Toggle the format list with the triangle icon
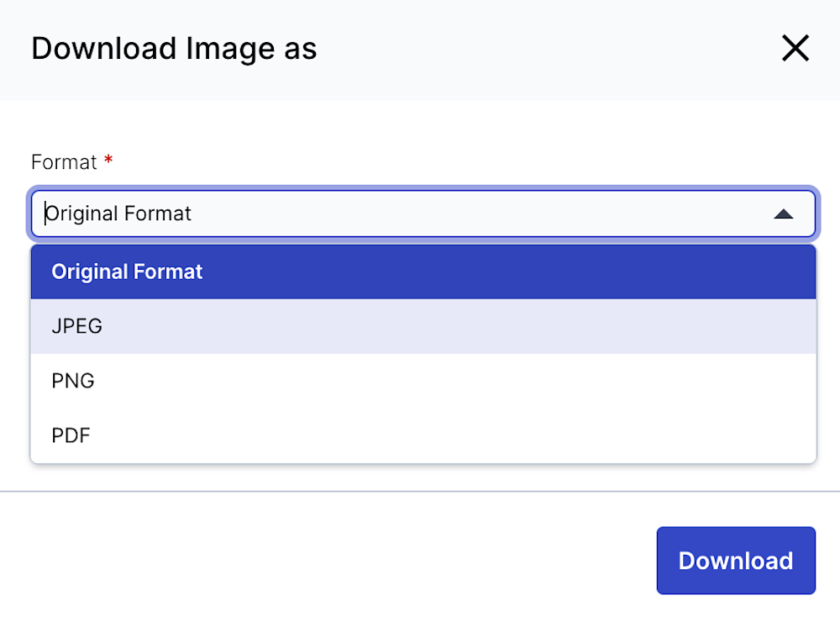The image size is (840, 617). coord(783,214)
